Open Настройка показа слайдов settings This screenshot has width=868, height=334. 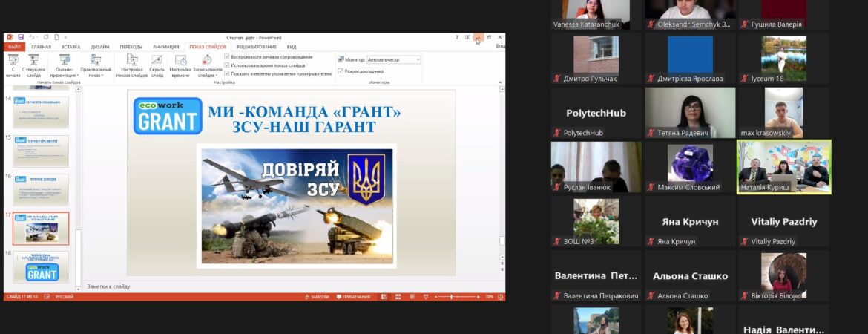(x=132, y=65)
